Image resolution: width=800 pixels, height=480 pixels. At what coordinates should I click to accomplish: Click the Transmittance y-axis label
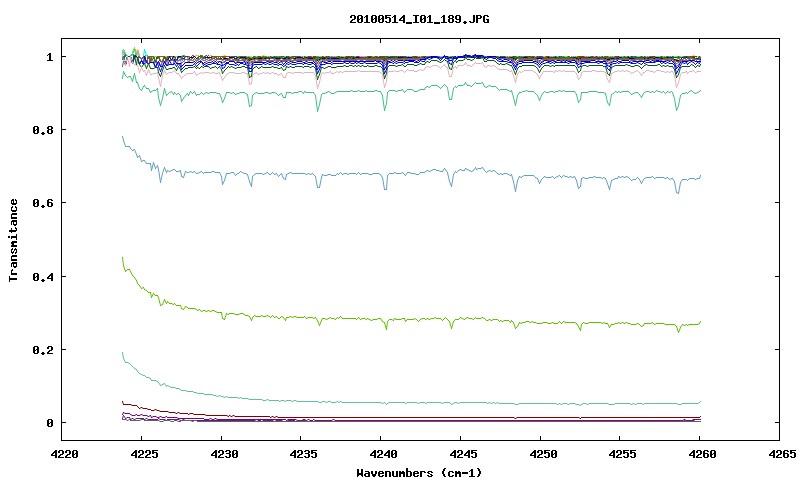13,240
